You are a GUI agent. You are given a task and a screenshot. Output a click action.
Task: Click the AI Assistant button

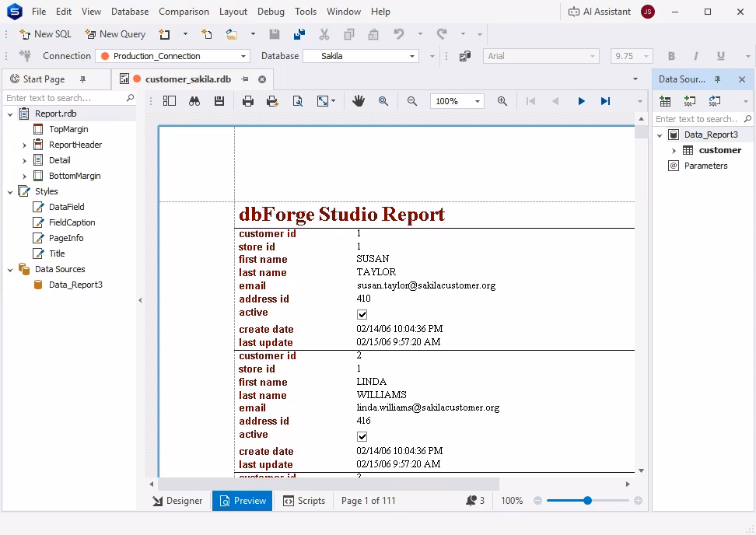600,12
